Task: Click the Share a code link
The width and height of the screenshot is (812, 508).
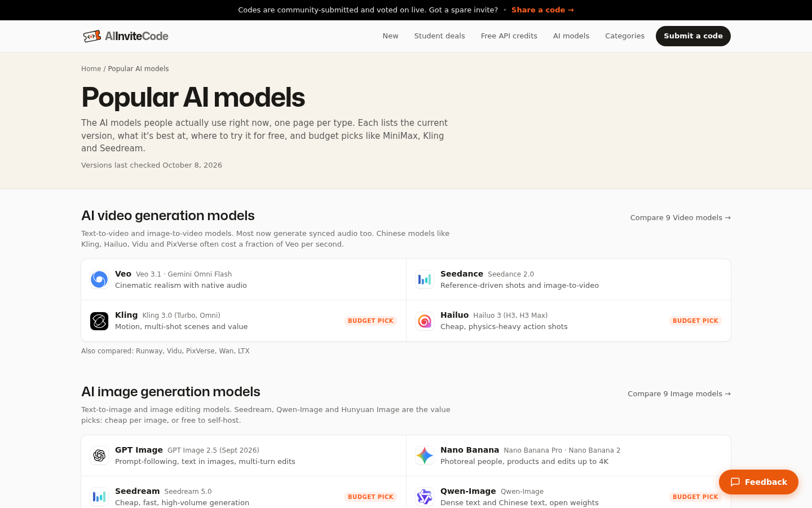Action: click(x=542, y=10)
